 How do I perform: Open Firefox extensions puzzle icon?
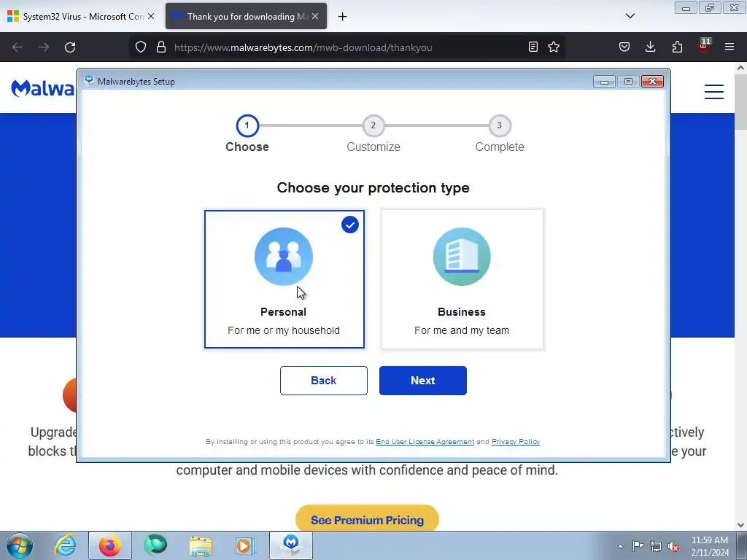coord(677,47)
